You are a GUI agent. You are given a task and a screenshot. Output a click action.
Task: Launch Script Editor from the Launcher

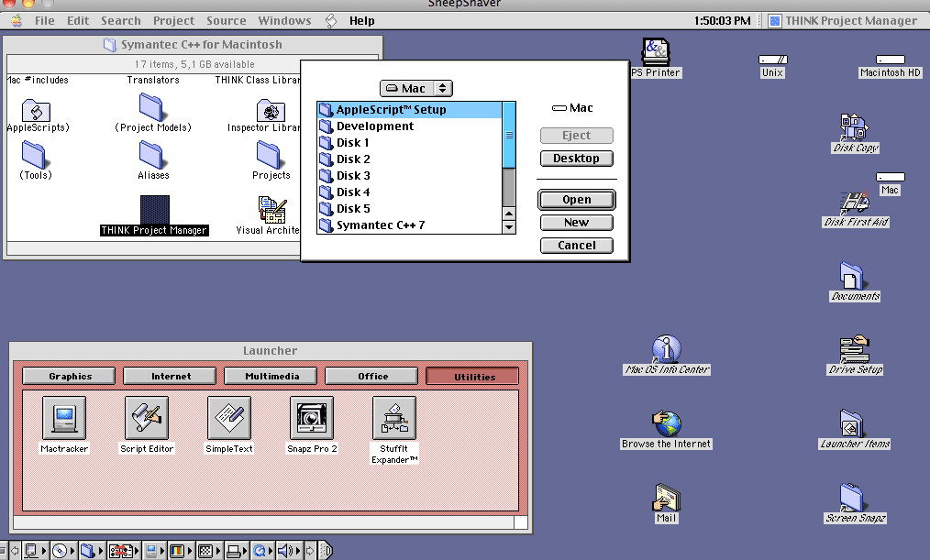[x=147, y=418]
